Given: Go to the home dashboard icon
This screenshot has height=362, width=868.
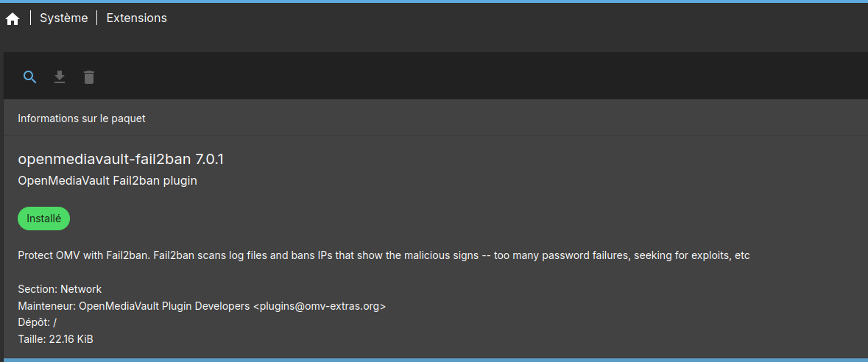Looking at the screenshot, I should coord(13,19).
